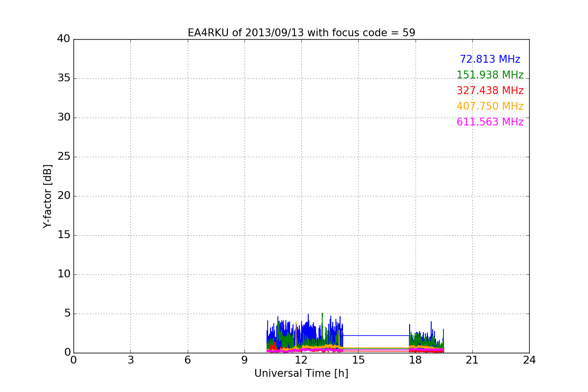
Task: Select the 151.938 MHz legend label
Action: pyautogui.click(x=490, y=75)
